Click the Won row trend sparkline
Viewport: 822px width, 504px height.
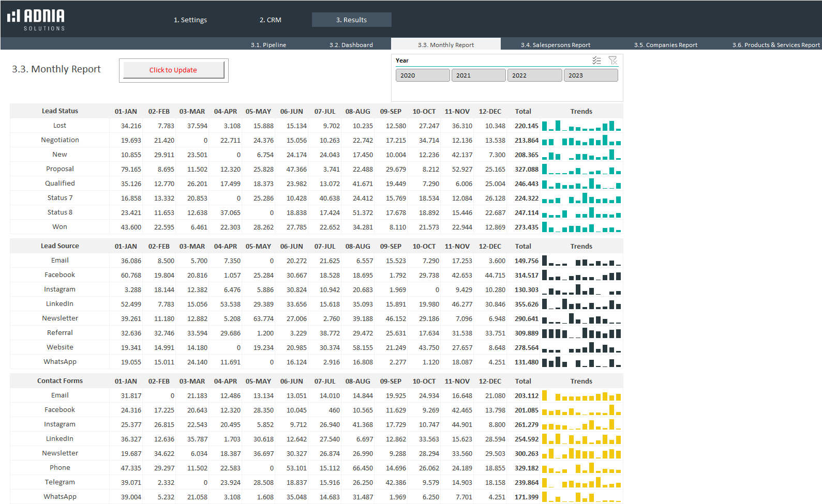tap(581, 227)
